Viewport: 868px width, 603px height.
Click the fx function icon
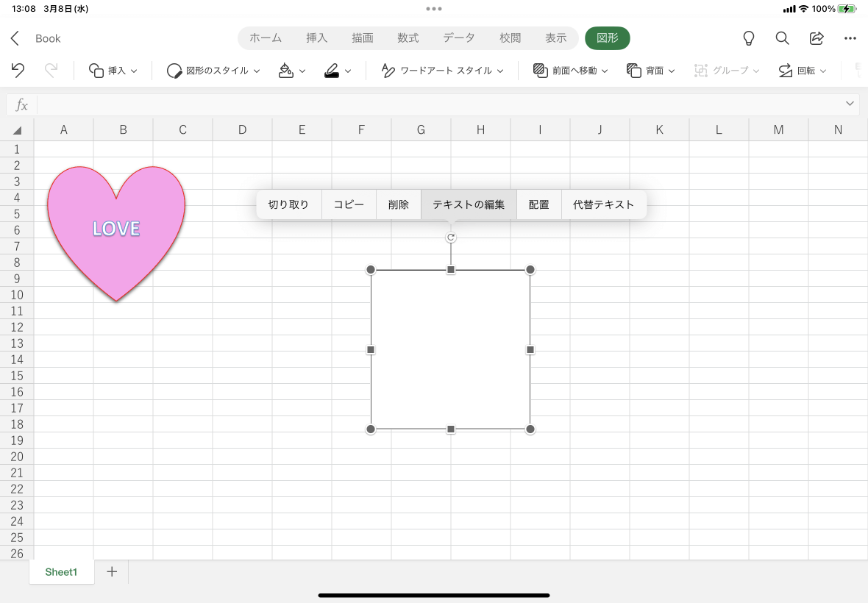point(21,104)
